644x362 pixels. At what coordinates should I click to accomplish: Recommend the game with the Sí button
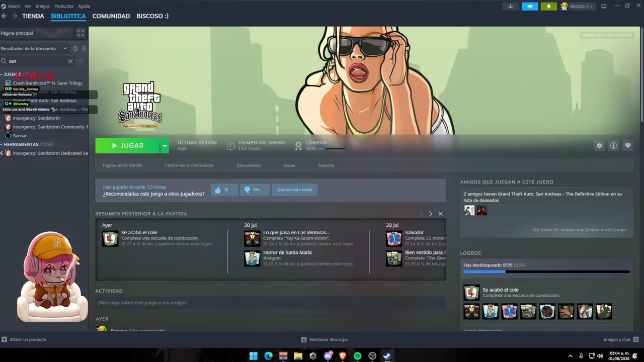point(224,190)
